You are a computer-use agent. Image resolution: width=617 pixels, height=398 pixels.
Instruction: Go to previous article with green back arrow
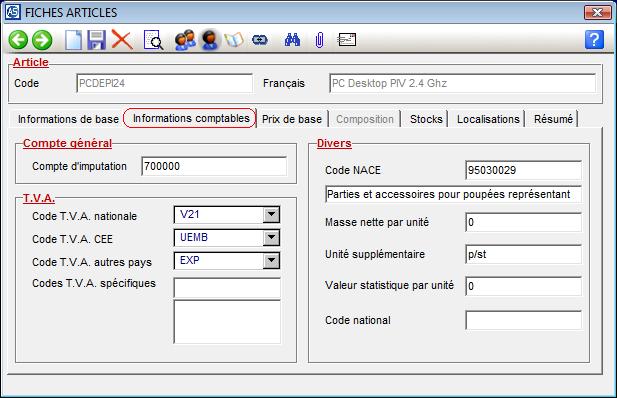18,40
